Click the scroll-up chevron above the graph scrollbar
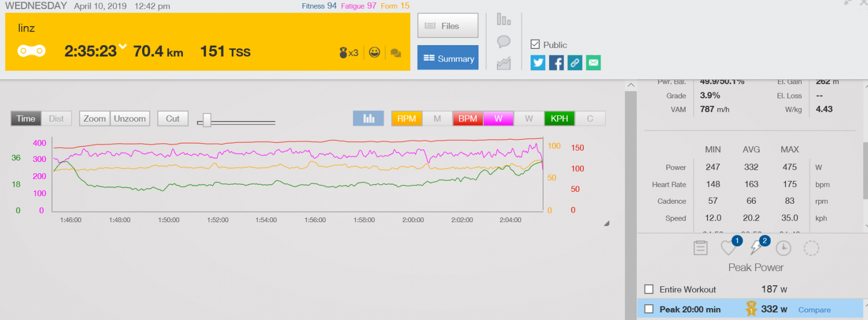This screenshot has width=868, height=320. (x=630, y=85)
